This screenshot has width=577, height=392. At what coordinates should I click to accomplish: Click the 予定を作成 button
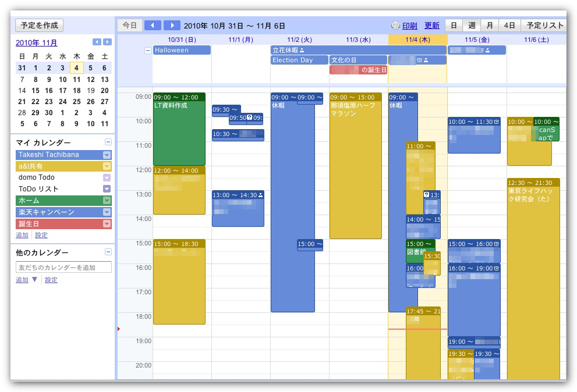click(x=40, y=26)
